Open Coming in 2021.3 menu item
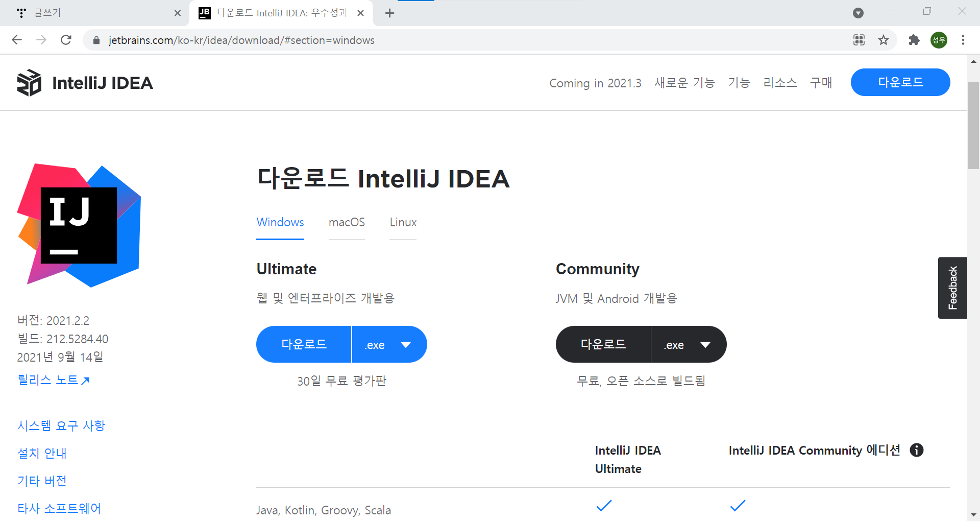The image size is (980, 521). coord(595,83)
